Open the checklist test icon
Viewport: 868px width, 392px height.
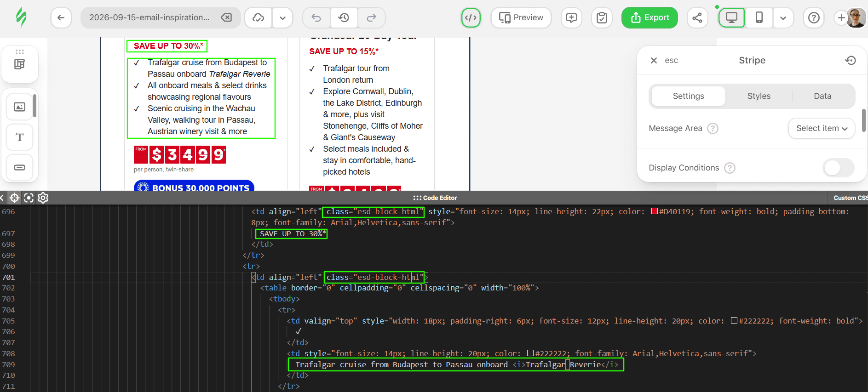pyautogui.click(x=602, y=18)
